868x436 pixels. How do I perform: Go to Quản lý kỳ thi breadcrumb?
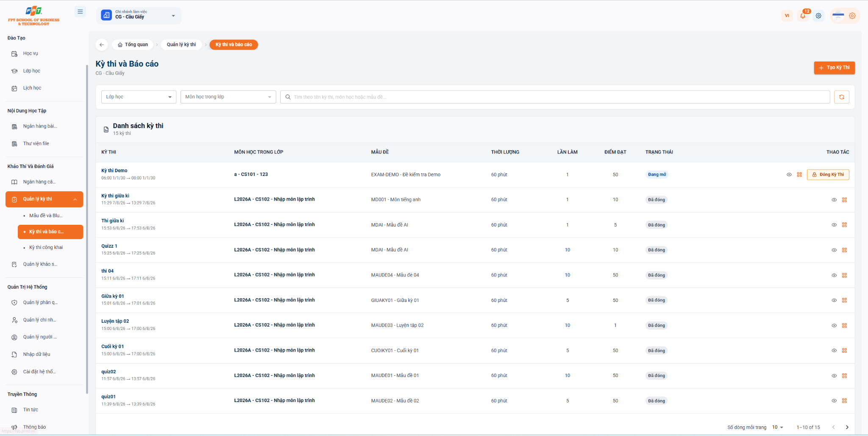(x=181, y=45)
